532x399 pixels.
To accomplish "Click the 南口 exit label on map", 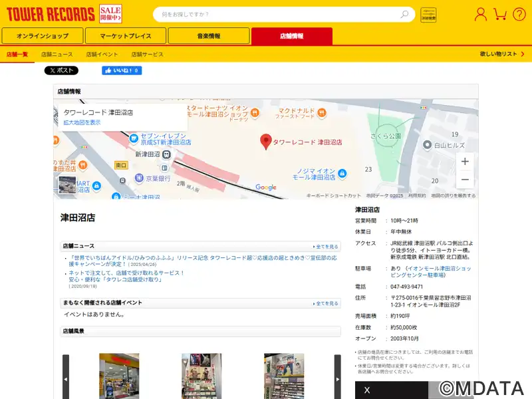I will point(121,165).
